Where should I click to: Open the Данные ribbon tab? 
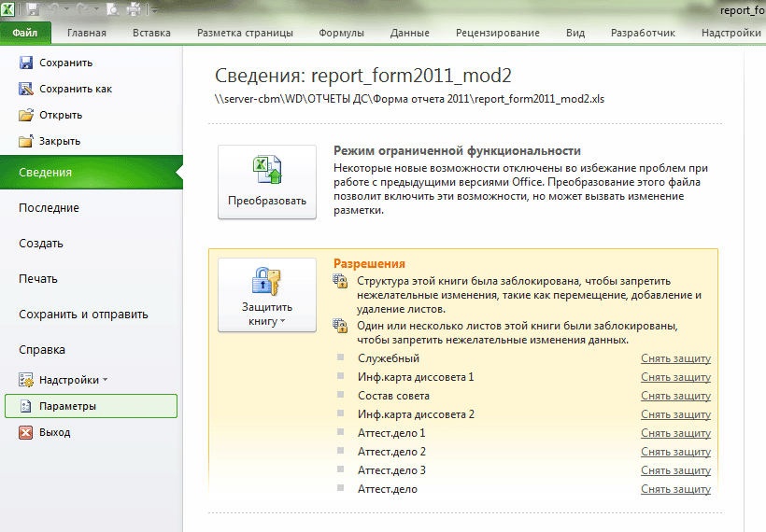410,33
